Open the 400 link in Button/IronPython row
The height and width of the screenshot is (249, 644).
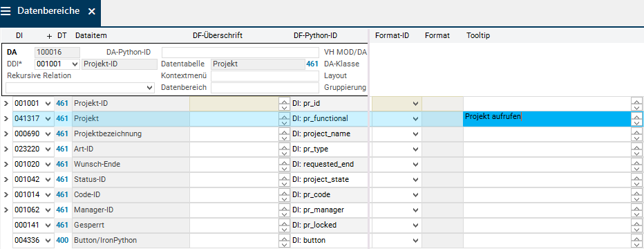click(62, 241)
